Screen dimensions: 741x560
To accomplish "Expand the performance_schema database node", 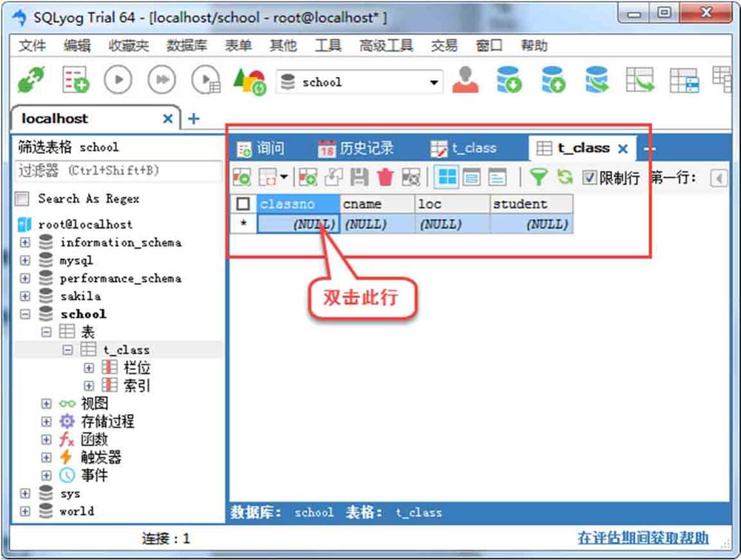I will click(25, 279).
